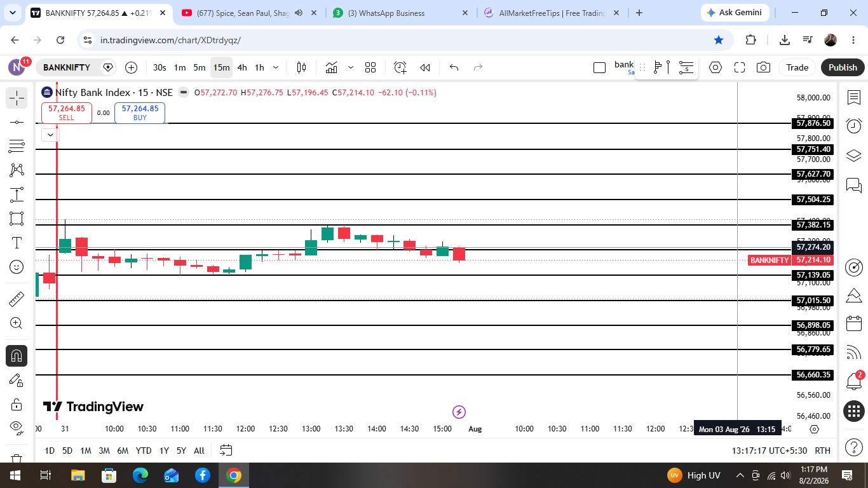868x488 pixels.
Task: Toggle stay in drawing mode
Action: [17, 380]
